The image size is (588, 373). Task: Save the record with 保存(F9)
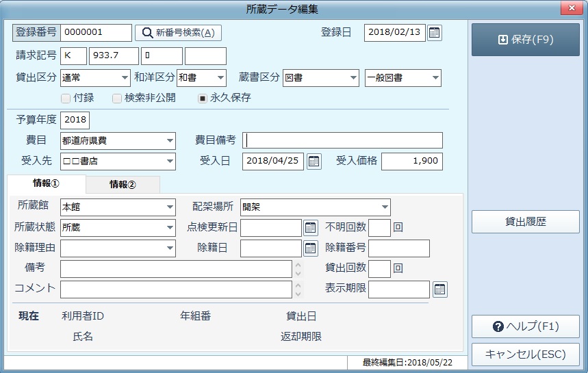point(526,40)
